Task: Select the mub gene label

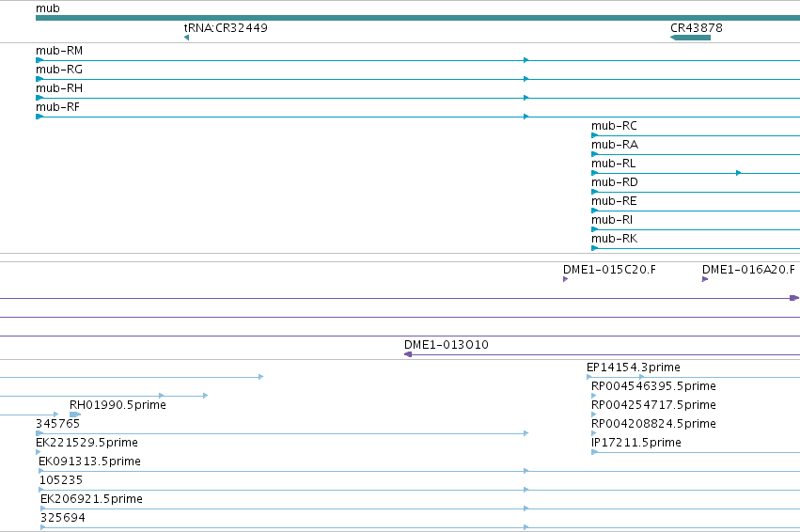Action: (47, 8)
